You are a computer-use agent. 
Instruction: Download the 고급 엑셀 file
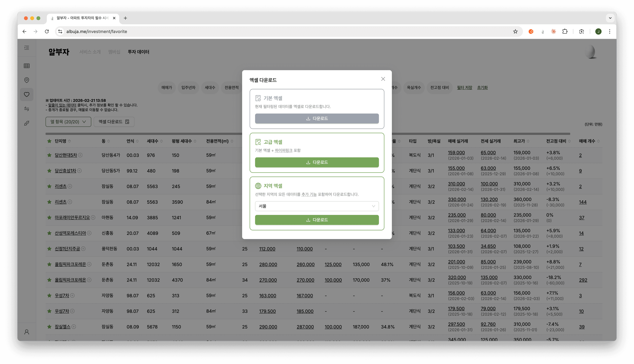317,162
